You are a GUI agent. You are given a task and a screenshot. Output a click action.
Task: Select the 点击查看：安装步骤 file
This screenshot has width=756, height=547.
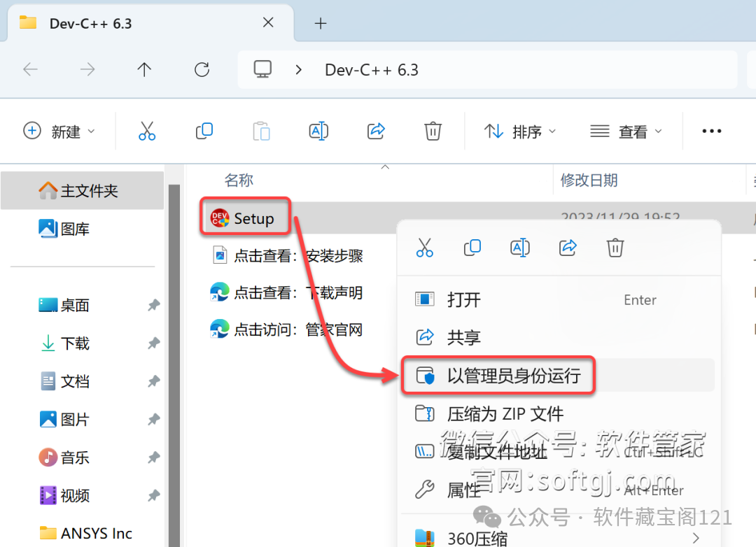288,255
